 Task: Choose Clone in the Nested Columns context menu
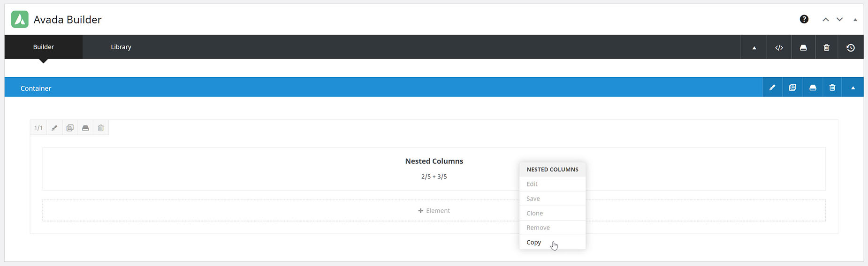[552, 213]
